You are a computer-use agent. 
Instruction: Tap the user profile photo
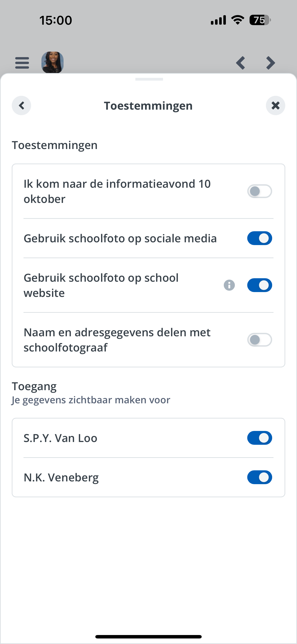click(x=52, y=62)
